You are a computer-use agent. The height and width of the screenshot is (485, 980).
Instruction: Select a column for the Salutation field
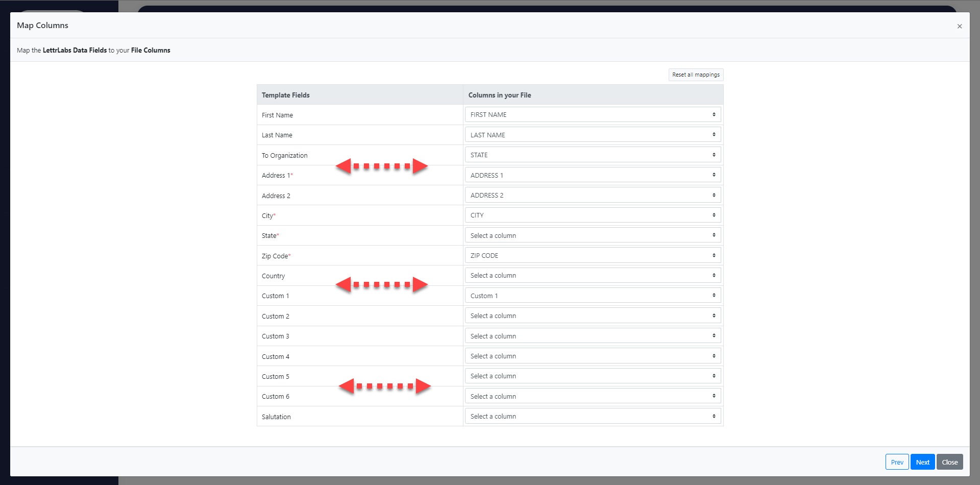click(x=592, y=416)
